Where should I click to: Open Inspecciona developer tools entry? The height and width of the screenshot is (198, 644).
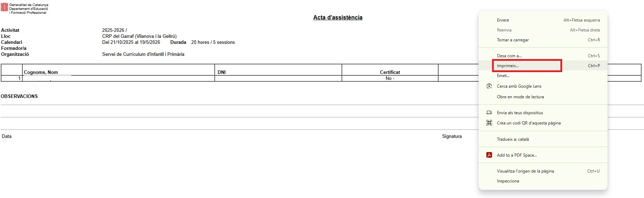508,181
